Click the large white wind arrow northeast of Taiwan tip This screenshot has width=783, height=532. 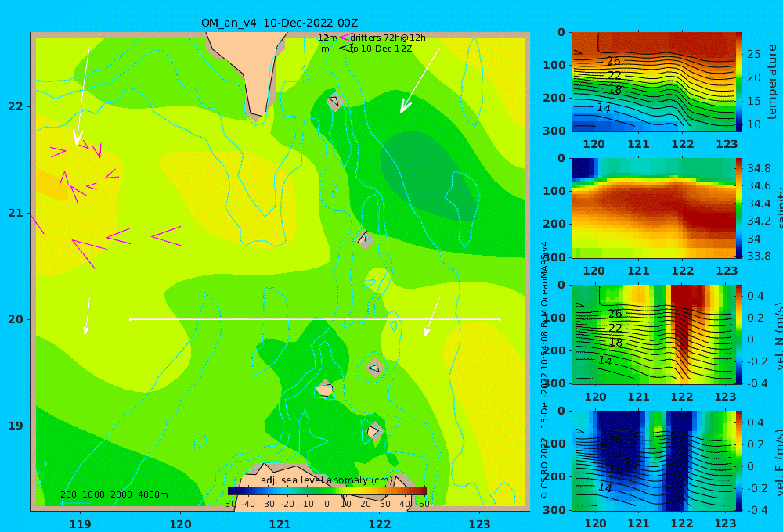click(420, 81)
